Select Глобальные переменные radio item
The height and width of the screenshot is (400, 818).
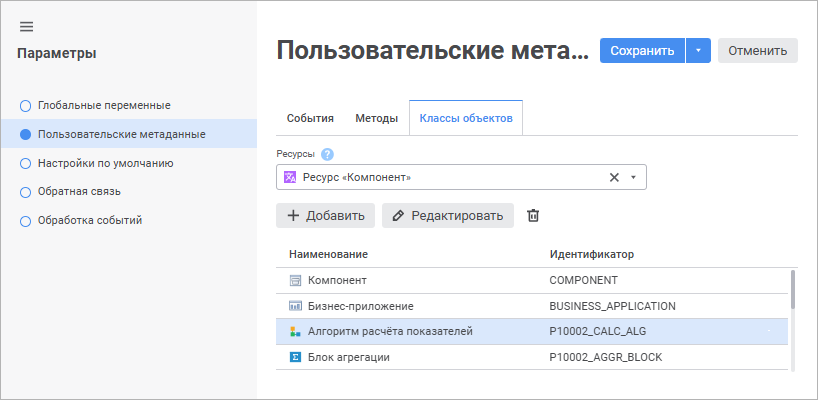click(x=25, y=106)
